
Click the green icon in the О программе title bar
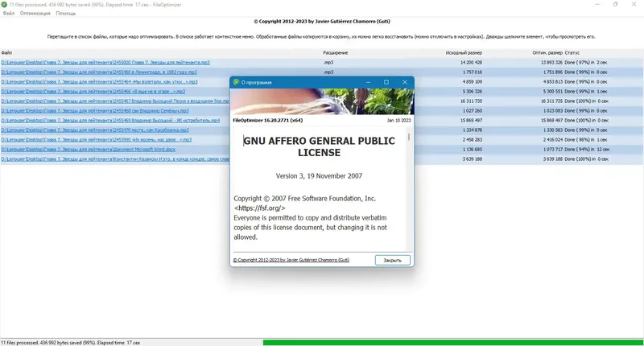236,82
